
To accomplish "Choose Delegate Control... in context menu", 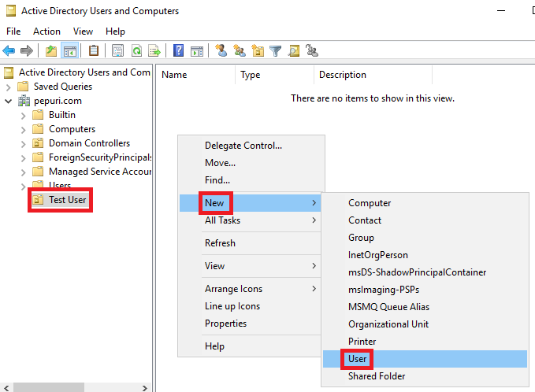I will coord(250,146).
